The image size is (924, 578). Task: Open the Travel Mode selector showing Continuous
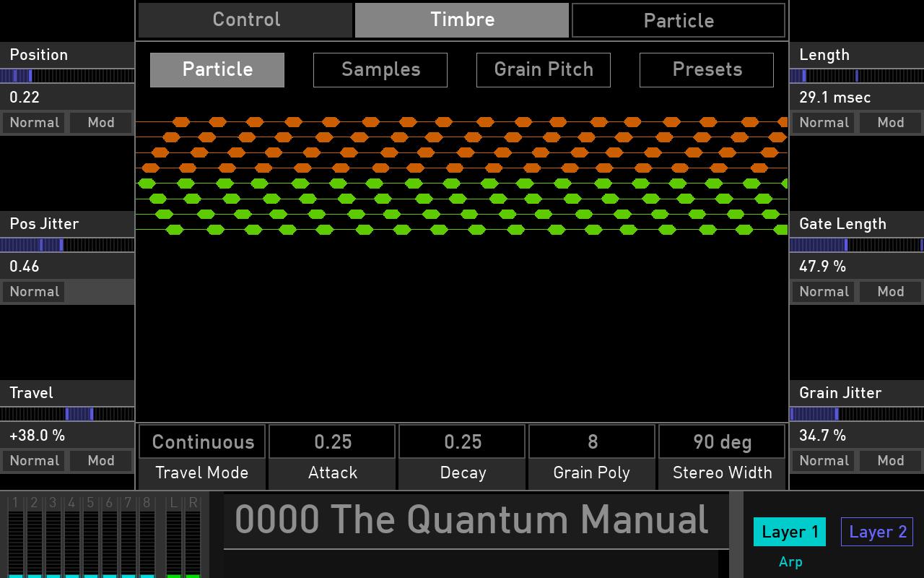point(201,441)
